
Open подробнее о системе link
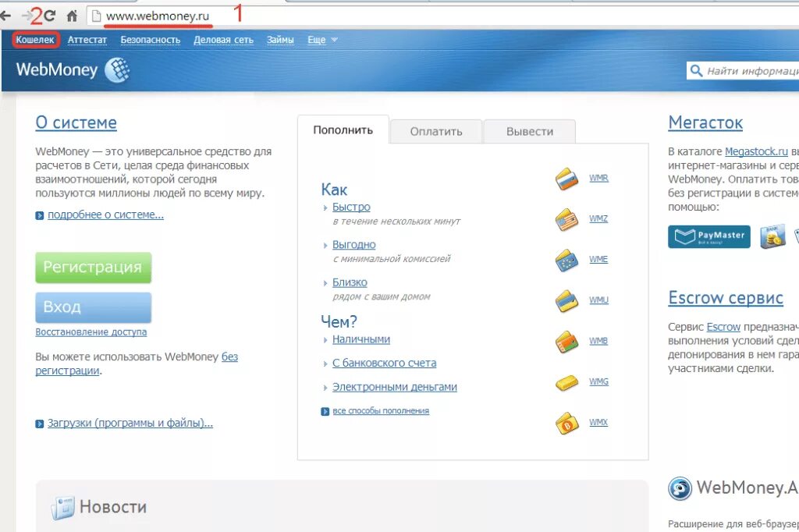[105, 215]
